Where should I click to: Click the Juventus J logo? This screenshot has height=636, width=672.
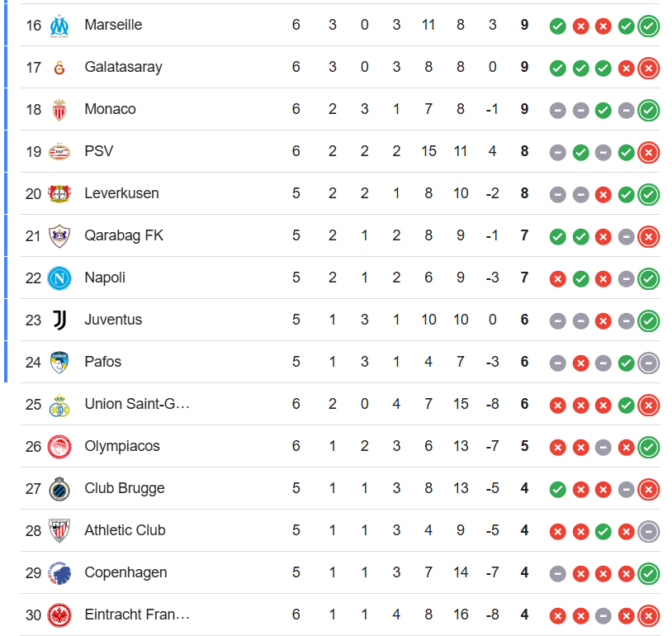coord(59,320)
